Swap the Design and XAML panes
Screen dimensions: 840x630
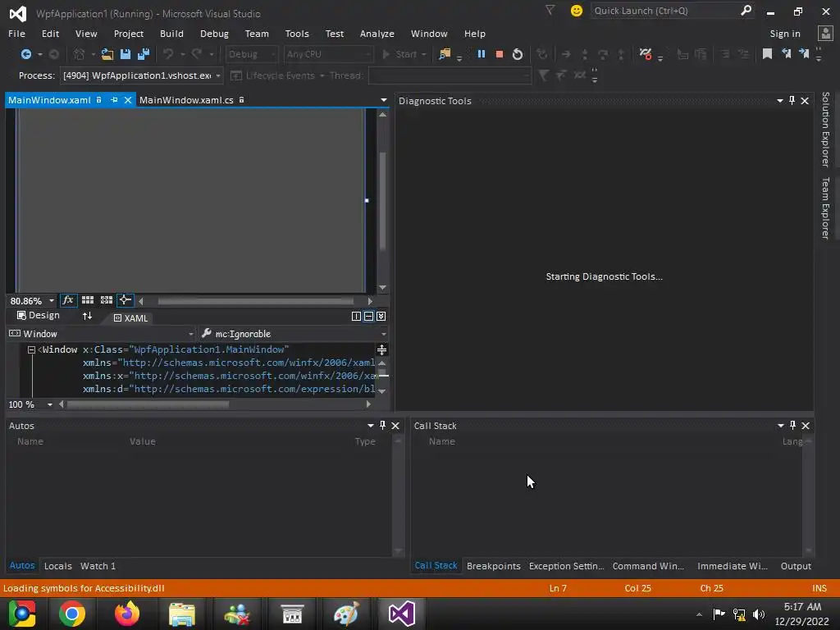coord(87,316)
